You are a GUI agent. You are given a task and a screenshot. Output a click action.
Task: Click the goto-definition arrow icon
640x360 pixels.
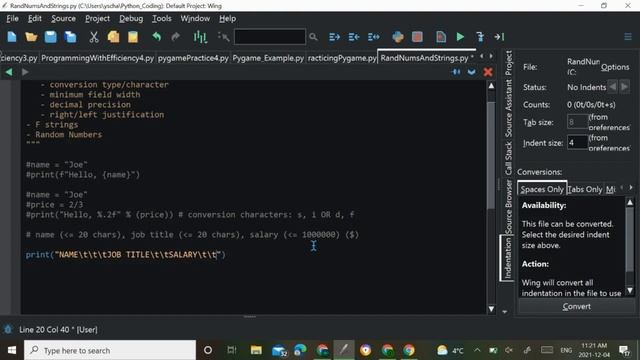223,37
